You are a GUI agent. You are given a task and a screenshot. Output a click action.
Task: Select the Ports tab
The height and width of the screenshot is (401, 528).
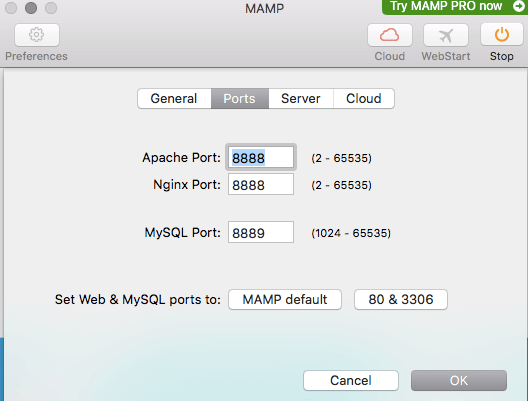[x=240, y=99]
